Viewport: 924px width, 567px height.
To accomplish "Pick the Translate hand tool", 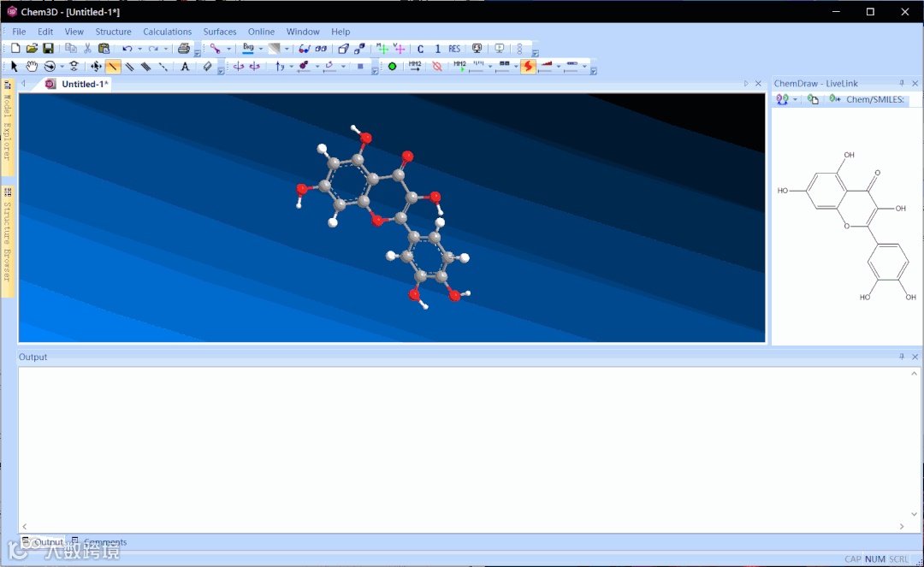I will [x=32, y=67].
